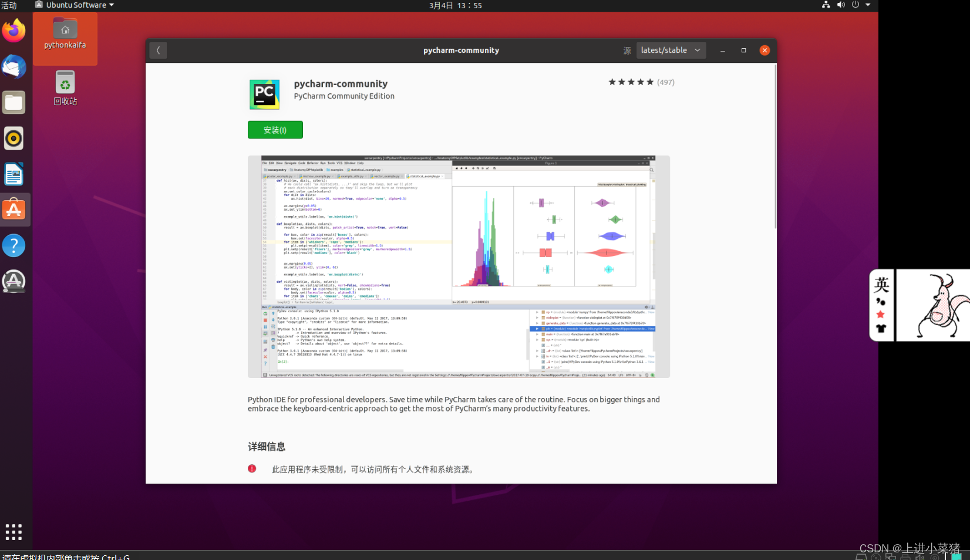Expand the system menu arrow in top bar
Screen dimensions: 970x560
click(868, 5)
